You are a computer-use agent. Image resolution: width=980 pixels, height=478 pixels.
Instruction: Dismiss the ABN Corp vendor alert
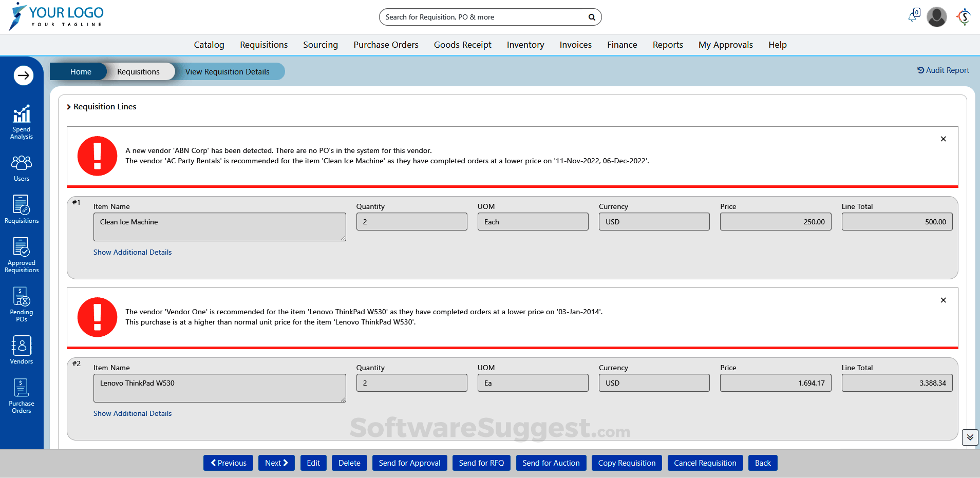pos(943,139)
